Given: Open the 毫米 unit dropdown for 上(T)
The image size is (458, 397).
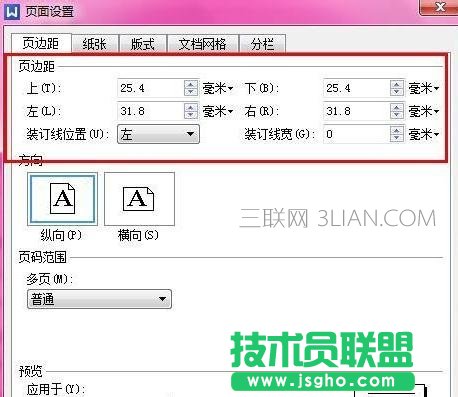Looking at the screenshot, I should click(218, 88).
